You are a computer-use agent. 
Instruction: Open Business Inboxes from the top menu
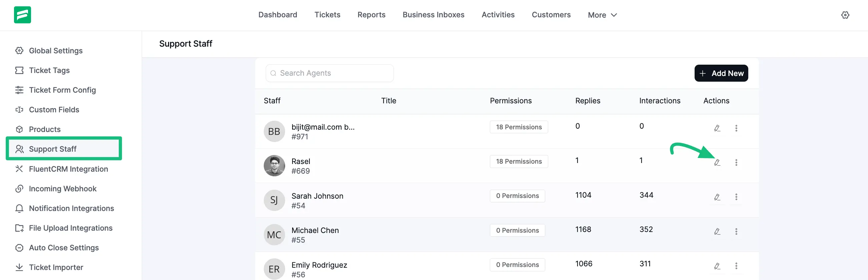click(433, 15)
